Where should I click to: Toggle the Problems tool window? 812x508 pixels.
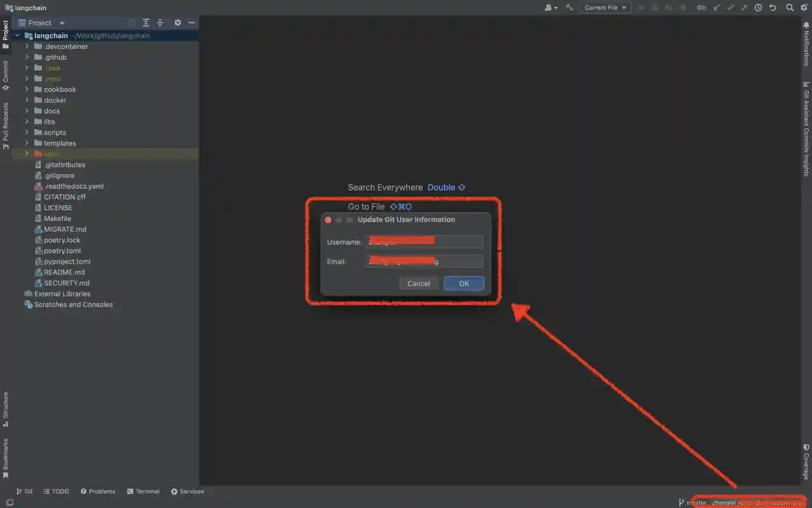coord(98,491)
